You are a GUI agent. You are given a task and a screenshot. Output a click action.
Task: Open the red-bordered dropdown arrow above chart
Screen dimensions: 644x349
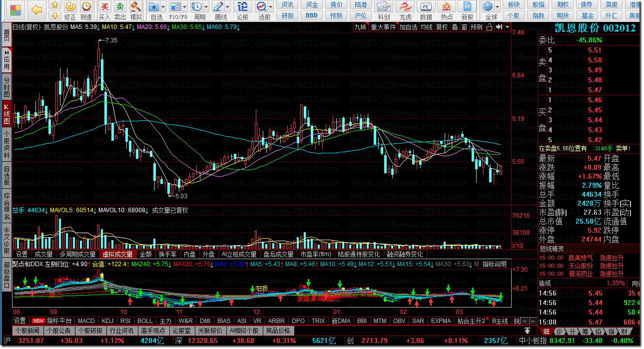pos(508,27)
